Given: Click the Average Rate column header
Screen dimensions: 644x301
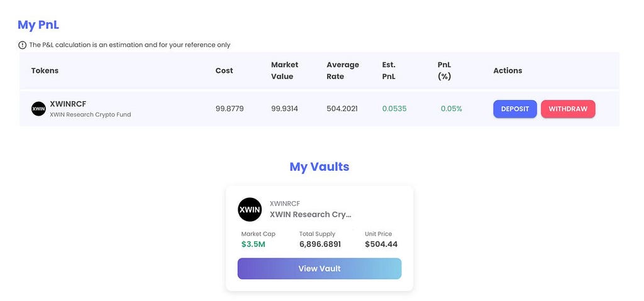Looking at the screenshot, I should point(343,70).
